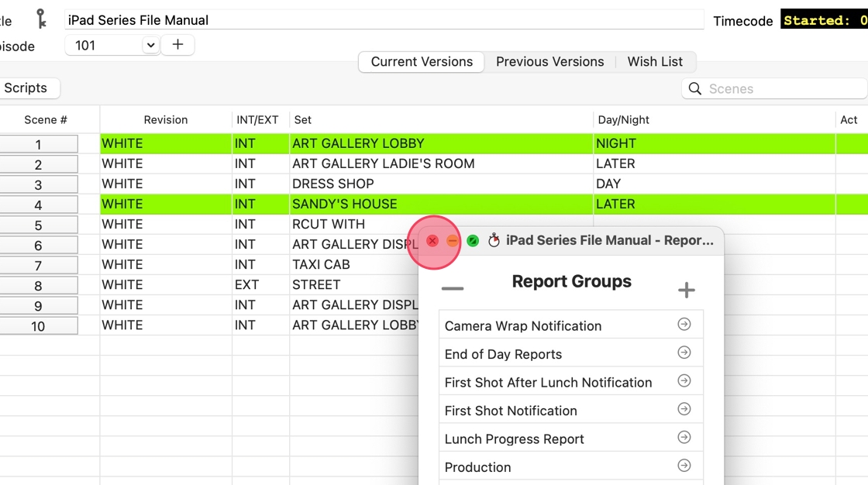
Task: Open Camera Wrap Notification arrow icon
Action: click(684, 325)
